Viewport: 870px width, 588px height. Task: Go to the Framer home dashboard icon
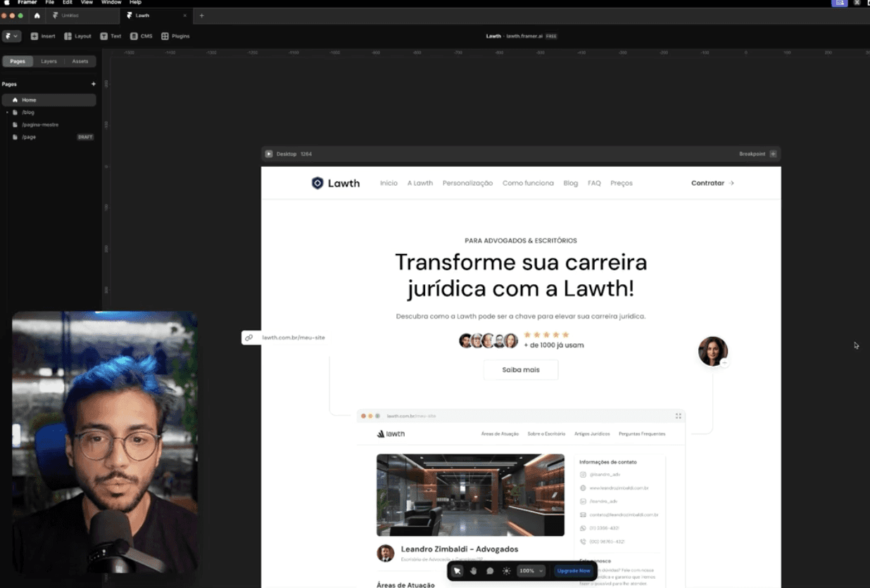pos(37,15)
